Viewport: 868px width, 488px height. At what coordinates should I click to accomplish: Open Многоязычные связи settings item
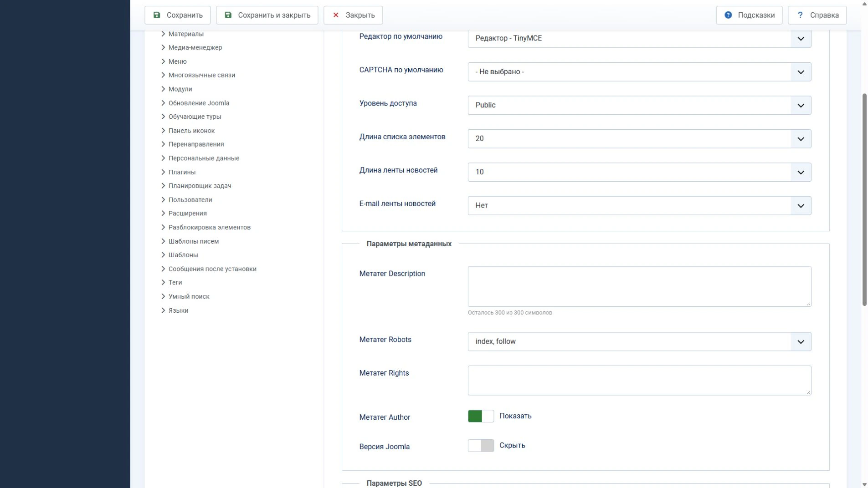[x=202, y=75]
